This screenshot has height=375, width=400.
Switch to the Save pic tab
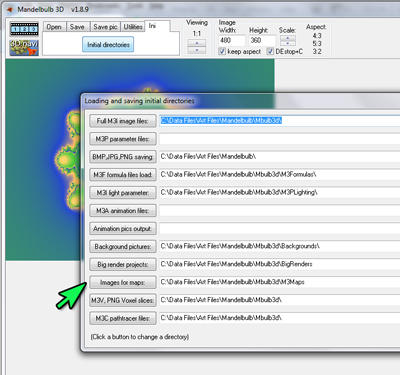[x=105, y=27]
